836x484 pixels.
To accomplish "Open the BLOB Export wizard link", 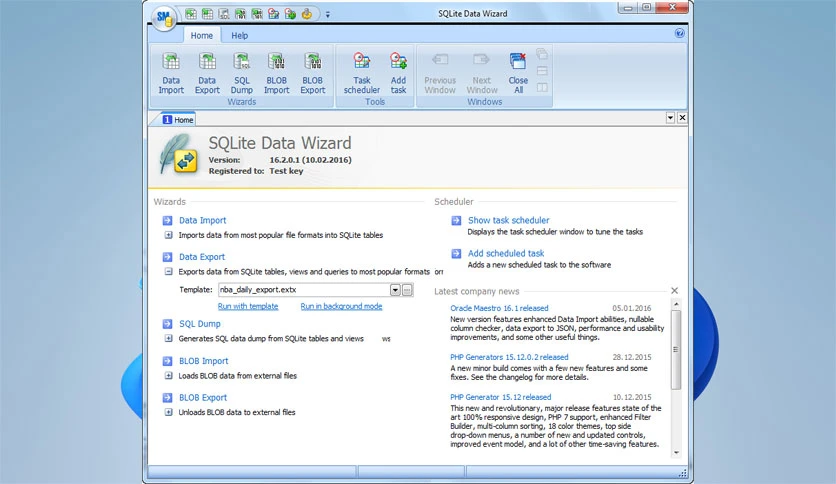I will 203,398.
